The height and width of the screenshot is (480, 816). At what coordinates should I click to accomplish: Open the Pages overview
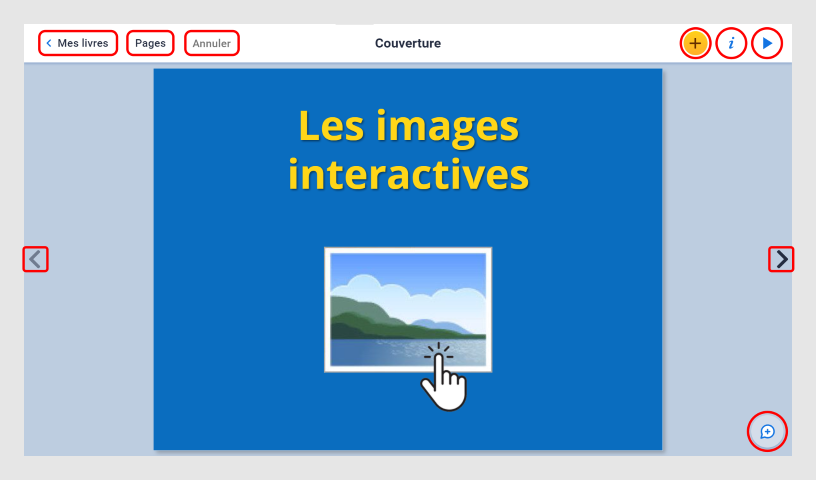(150, 44)
